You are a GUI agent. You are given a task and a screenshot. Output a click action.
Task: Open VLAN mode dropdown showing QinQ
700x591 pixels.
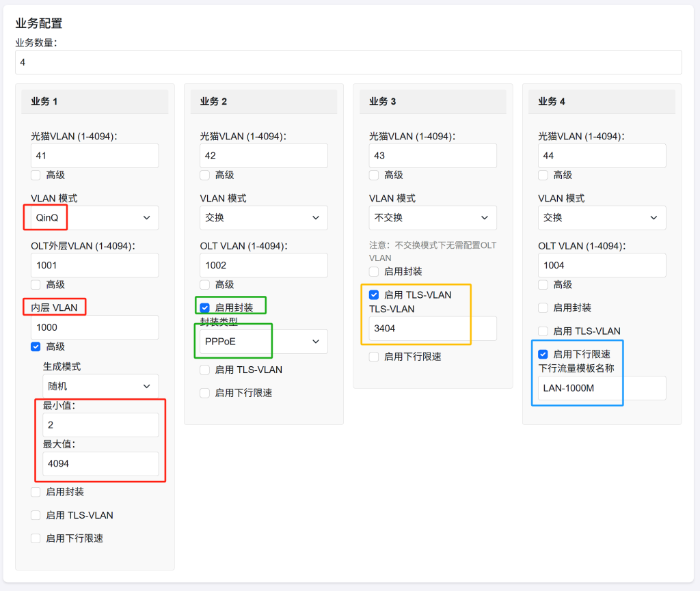[94, 218]
